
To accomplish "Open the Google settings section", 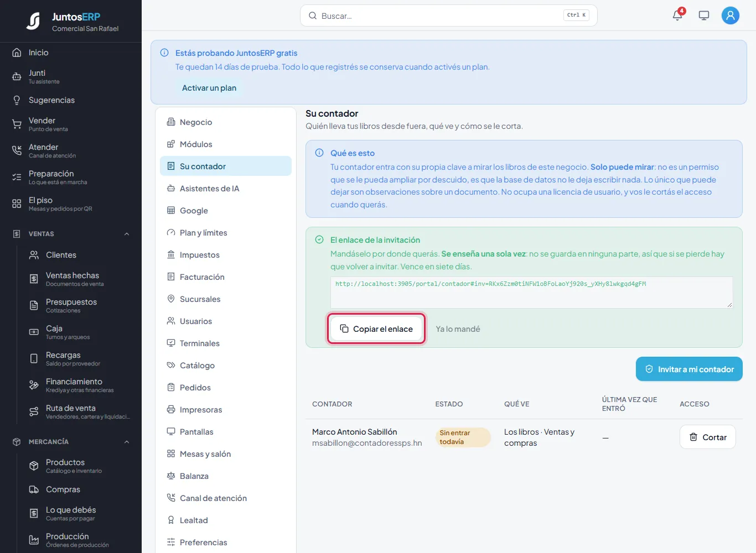I will pyautogui.click(x=226, y=211).
